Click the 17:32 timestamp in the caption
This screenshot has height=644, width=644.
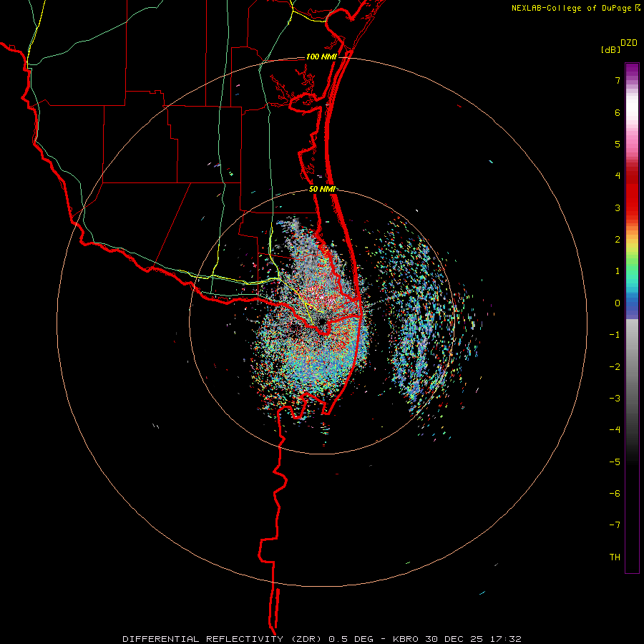[x=507, y=639]
